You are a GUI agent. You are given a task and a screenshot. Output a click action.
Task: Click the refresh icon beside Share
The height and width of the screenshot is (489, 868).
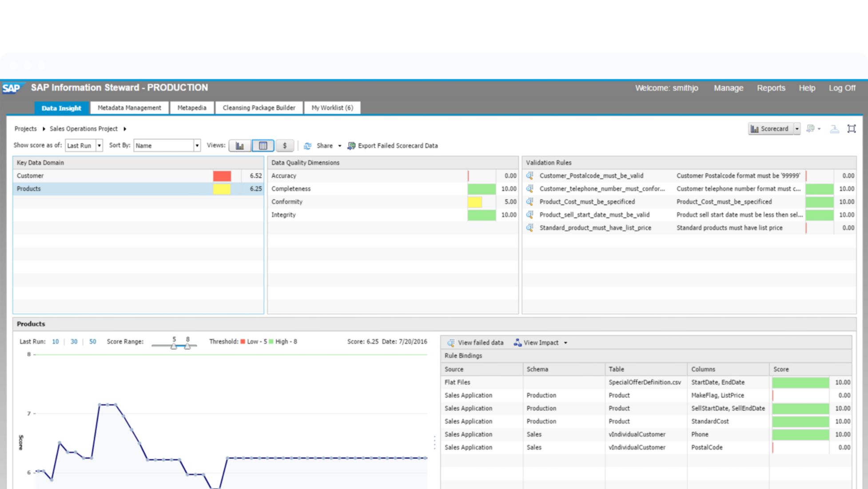point(307,146)
